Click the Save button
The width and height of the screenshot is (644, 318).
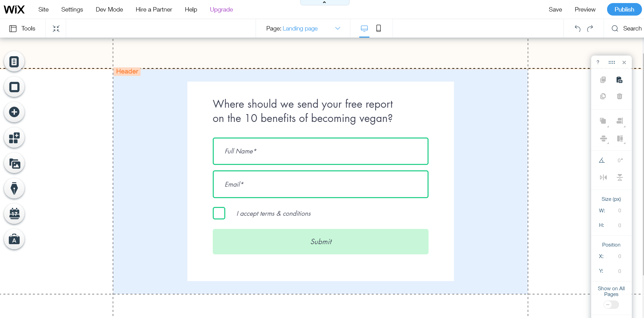click(555, 9)
